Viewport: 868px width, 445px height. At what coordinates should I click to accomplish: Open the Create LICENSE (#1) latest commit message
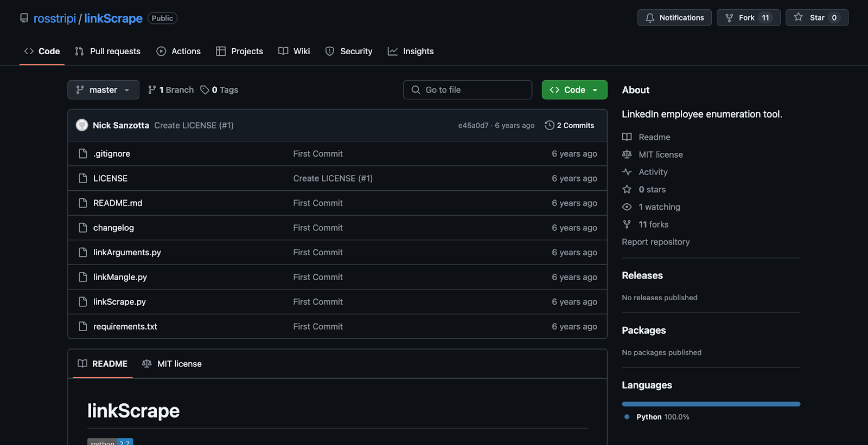(194, 125)
